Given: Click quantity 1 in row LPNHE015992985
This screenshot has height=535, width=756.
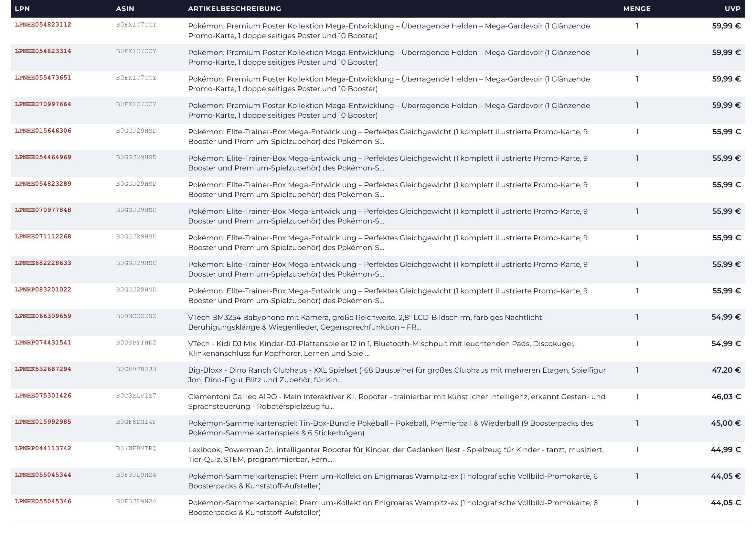Looking at the screenshot, I should pyautogui.click(x=637, y=423).
